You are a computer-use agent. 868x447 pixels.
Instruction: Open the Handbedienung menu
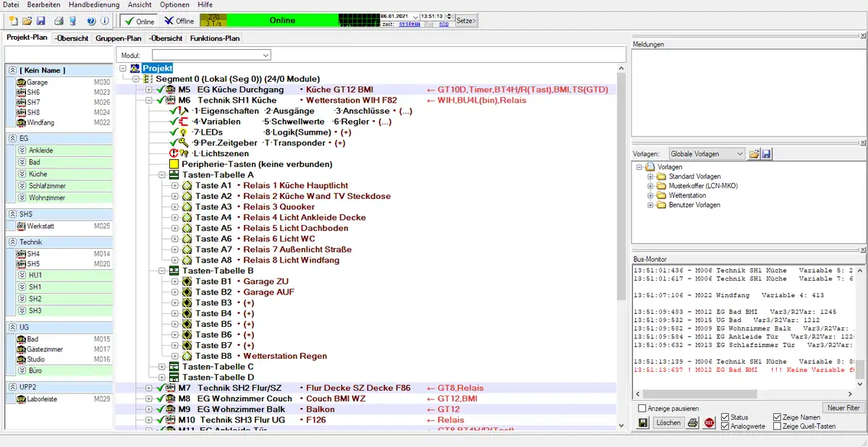pos(95,5)
